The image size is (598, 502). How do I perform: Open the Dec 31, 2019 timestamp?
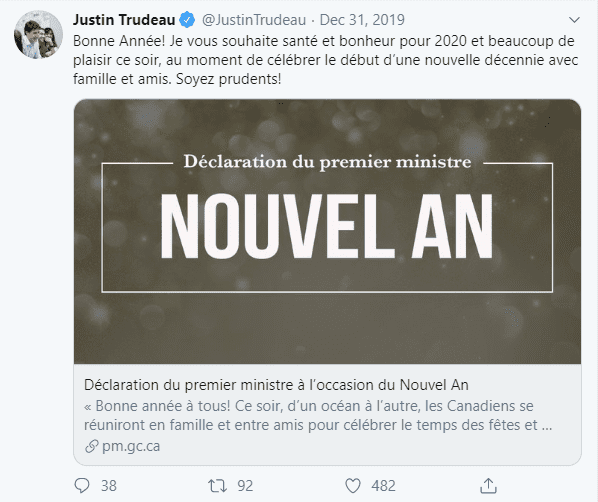pyautogui.click(x=362, y=20)
